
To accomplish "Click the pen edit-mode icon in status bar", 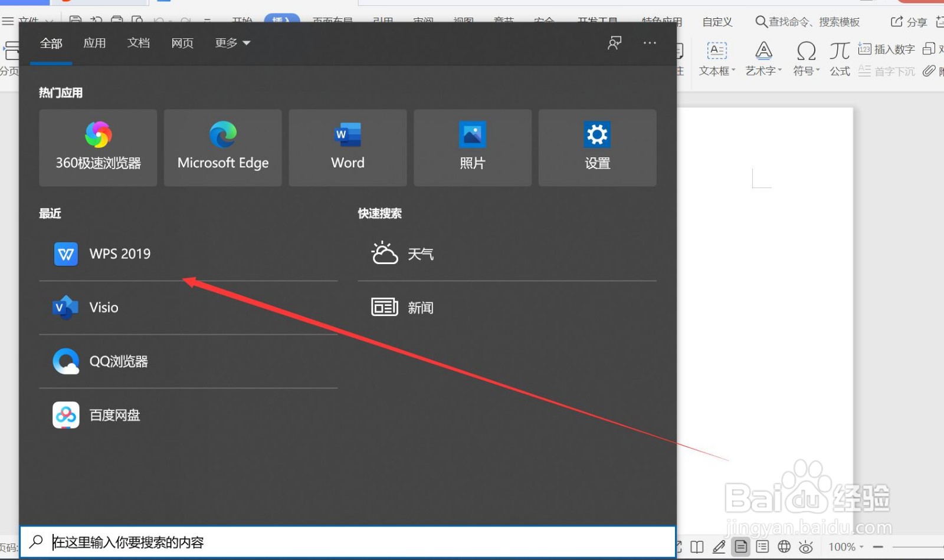I will point(719,547).
